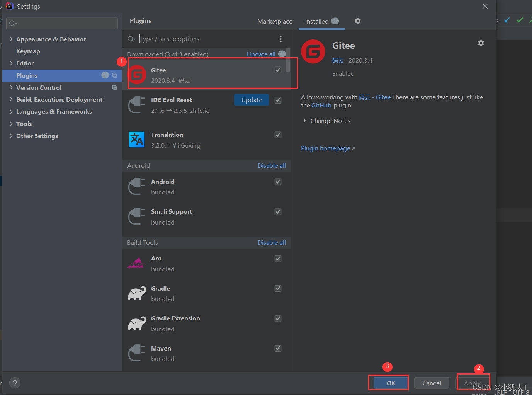Click the large Gitee logo in details pane
The height and width of the screenshot is (395, 532).
pyautogui.click(x=313, y=51)
